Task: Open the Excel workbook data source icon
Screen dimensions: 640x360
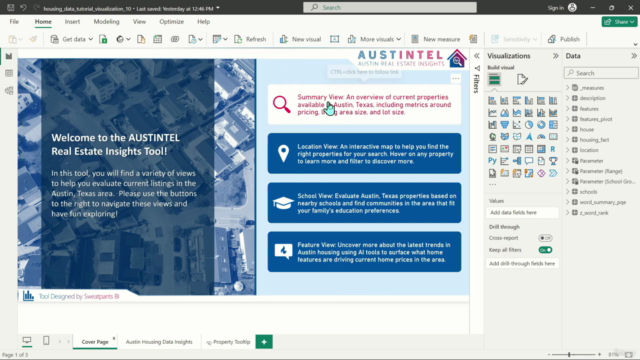Action: click(103, 39)
